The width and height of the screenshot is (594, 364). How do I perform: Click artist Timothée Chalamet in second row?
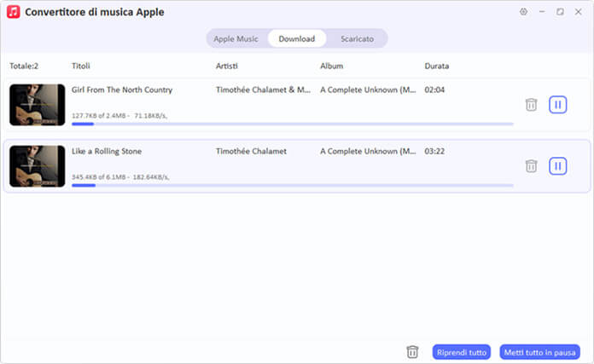[x=251, y=151]
